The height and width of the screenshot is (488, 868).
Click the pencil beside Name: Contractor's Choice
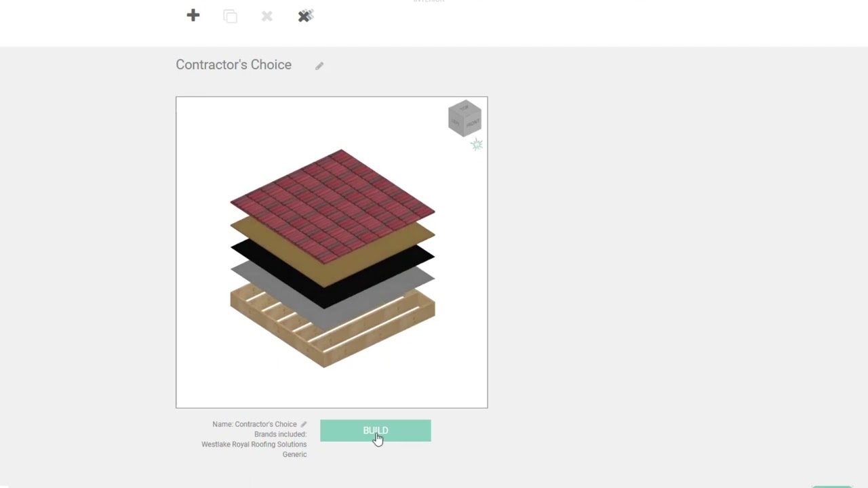(304, 424)
